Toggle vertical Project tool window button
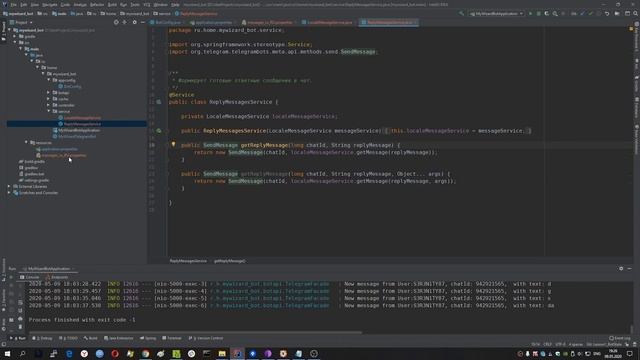 click(4, 31)
